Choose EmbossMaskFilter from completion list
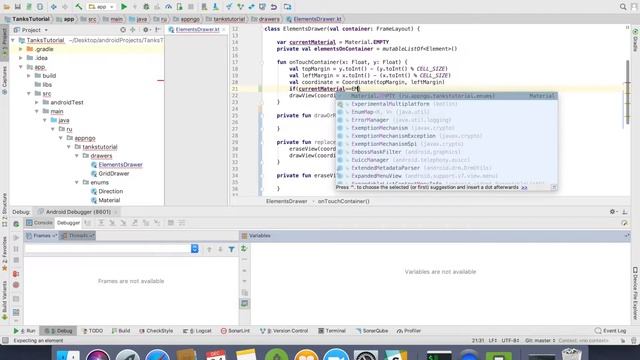 [447, 152]
